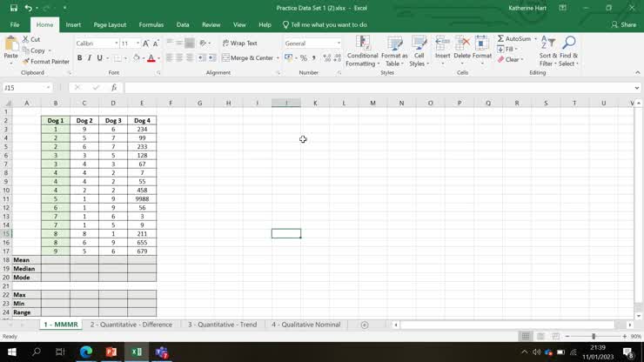Switch to the Insert ribbon tab
The image size is (644, 362).
tap(73, 24)
